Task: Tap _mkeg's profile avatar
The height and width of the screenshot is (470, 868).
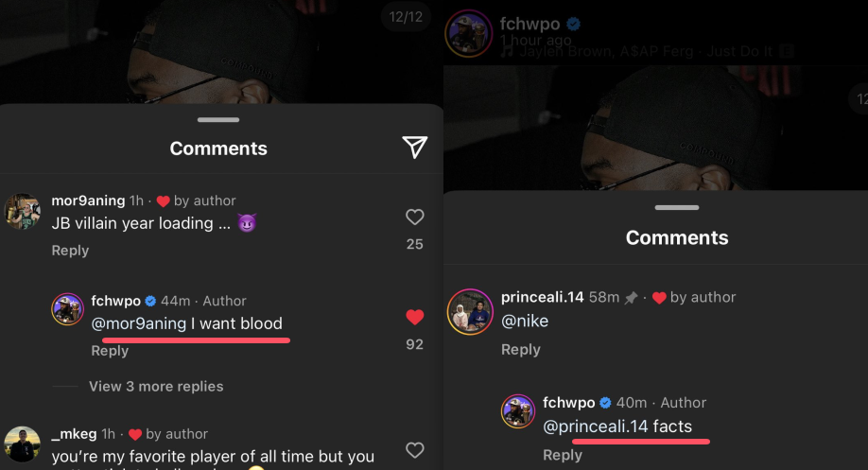Action: pyautogui.click(x=23, y=444)
